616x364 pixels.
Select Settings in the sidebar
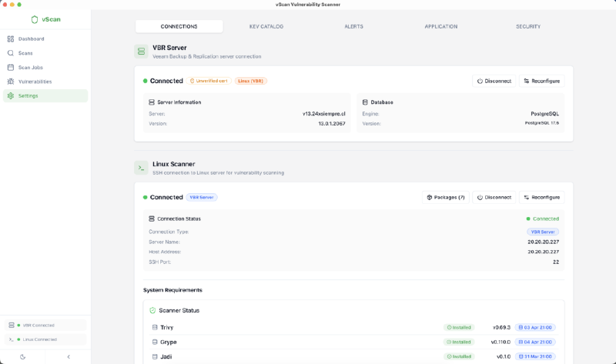coord(45,96)
